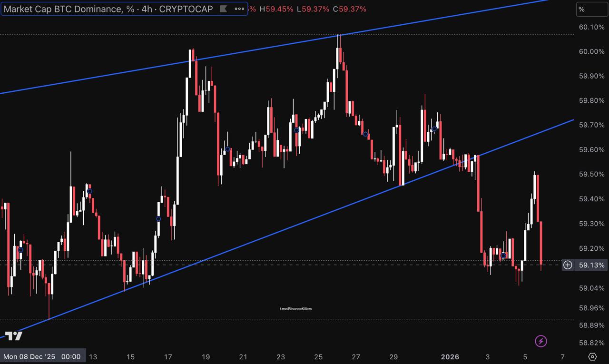Click the t.me/BinanceKillers watermark link
The height and width of the screenshot is (364, 609).
(x=295, y=309)
